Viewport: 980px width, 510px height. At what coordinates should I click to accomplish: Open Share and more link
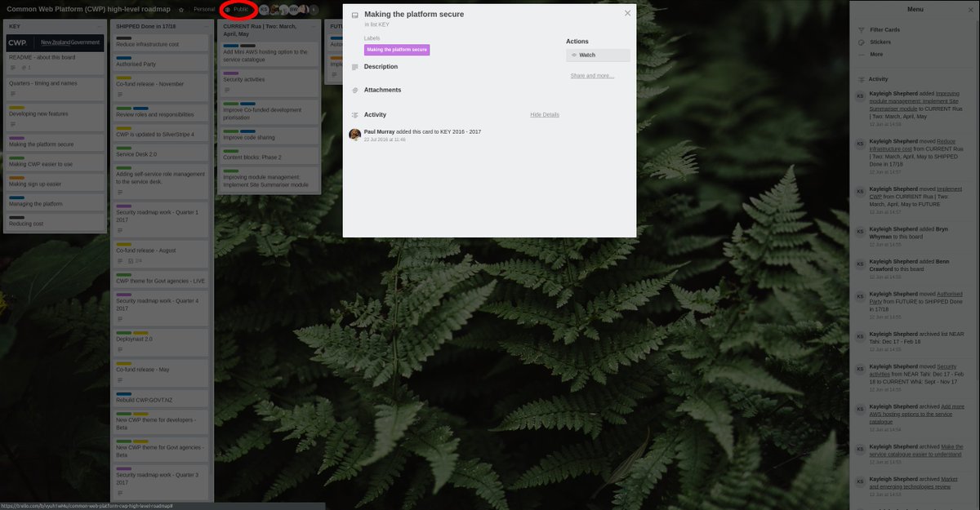[x=592, y=76]
